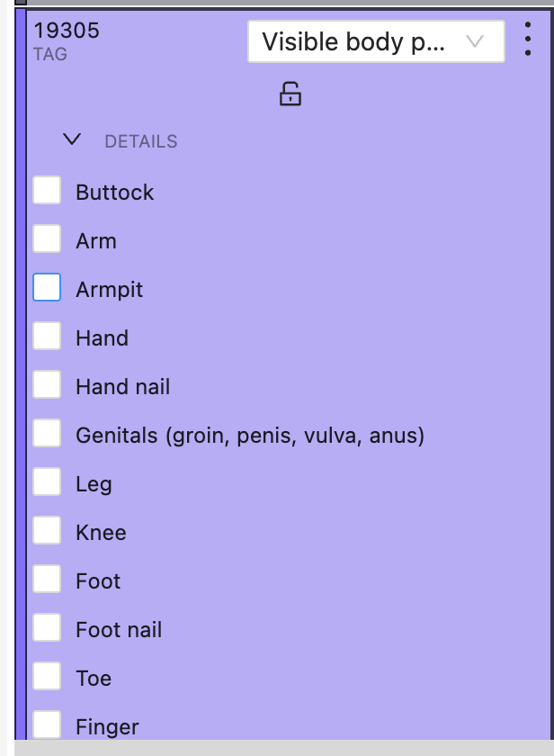Click the unlock padlock icon
The image size is (554, 756).
tap(290, 94)
